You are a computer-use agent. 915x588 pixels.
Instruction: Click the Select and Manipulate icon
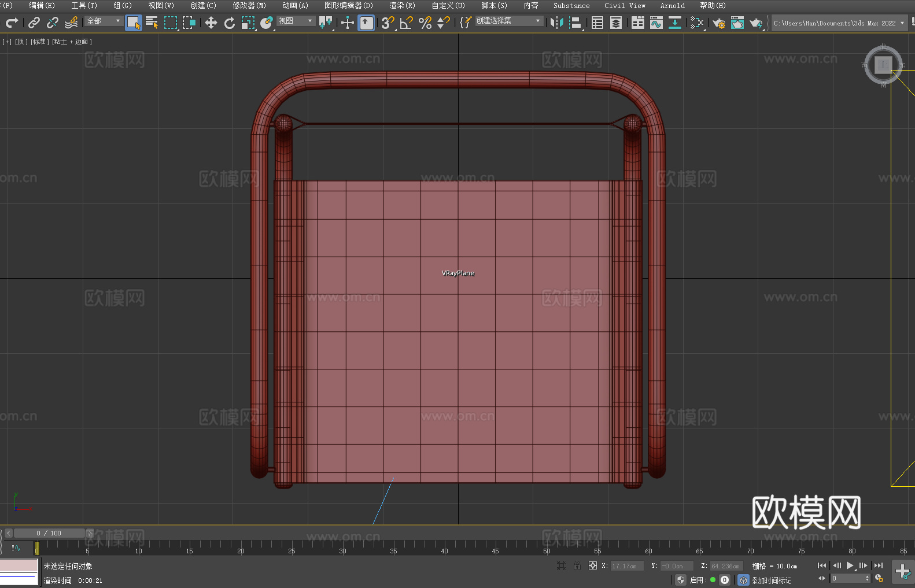click(348, 23)
